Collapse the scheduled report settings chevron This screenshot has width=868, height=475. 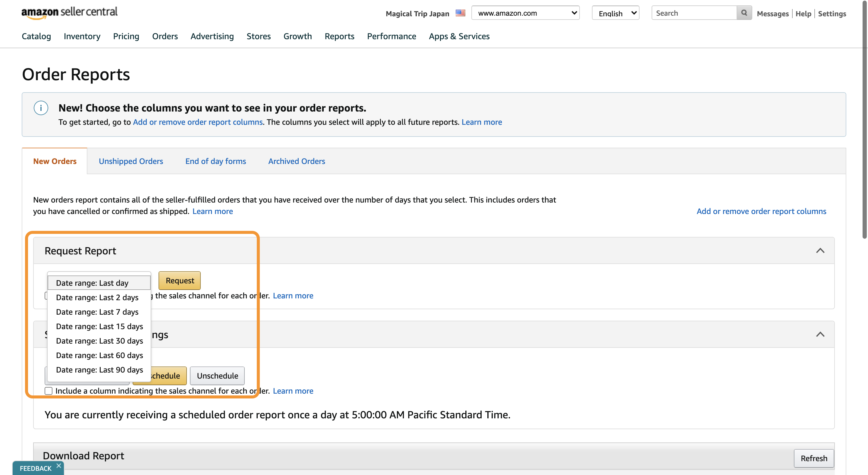point(820,335)
